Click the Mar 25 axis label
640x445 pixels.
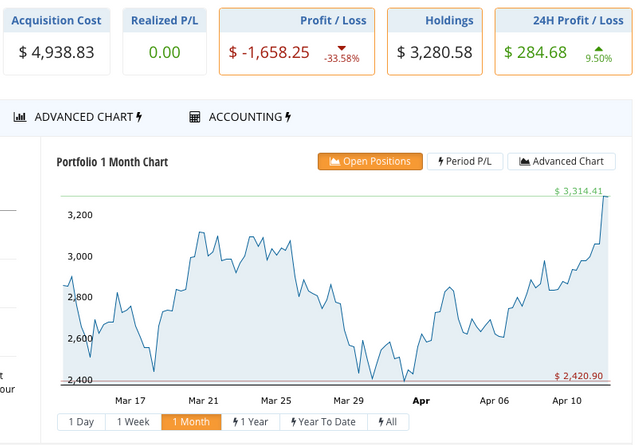click(276, 401)
